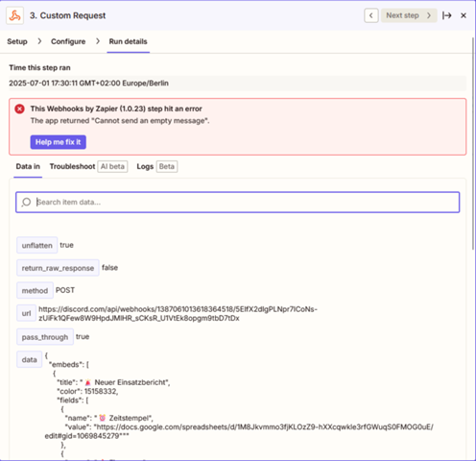The height and width of the screenshot is (461, 476).
Task: Click the error heading about Webhooks by Zapier
Action: click(x=116, y=109)
